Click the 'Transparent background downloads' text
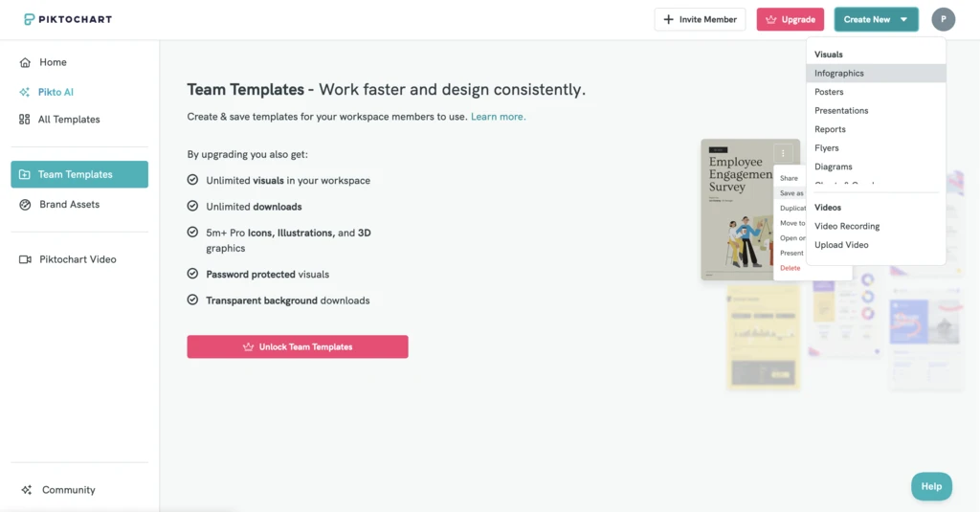 (x=288, y=301)
